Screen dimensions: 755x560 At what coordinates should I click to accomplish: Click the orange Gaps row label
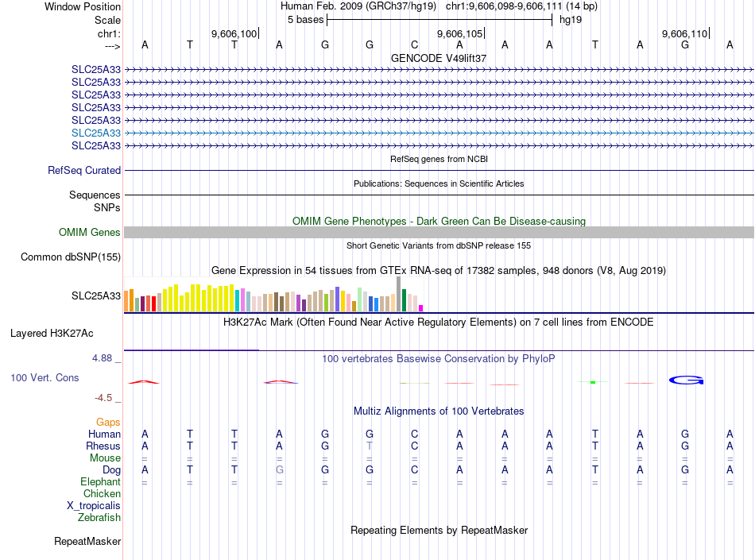click(108, 422)
